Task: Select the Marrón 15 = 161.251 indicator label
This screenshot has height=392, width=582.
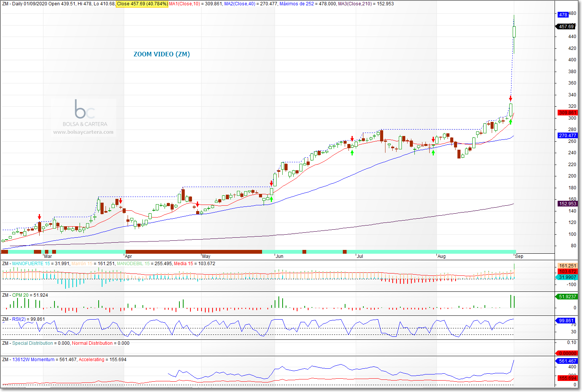Action: [x=93, y=264]
